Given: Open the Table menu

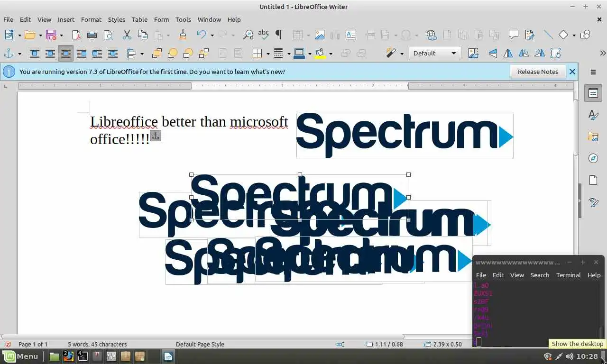Looking at the screenshot, I should 139,19.
